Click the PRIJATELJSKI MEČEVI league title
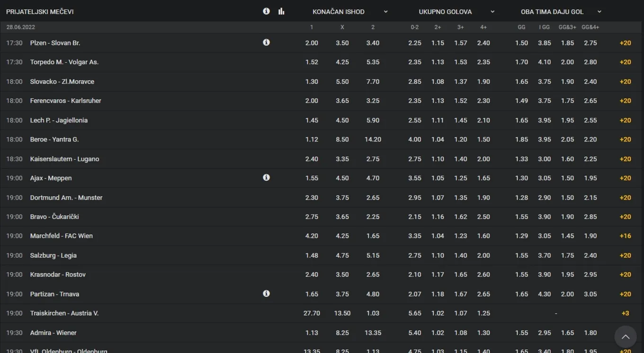Image resolution: width=644 pixels, height=353 pixels. 40,12
